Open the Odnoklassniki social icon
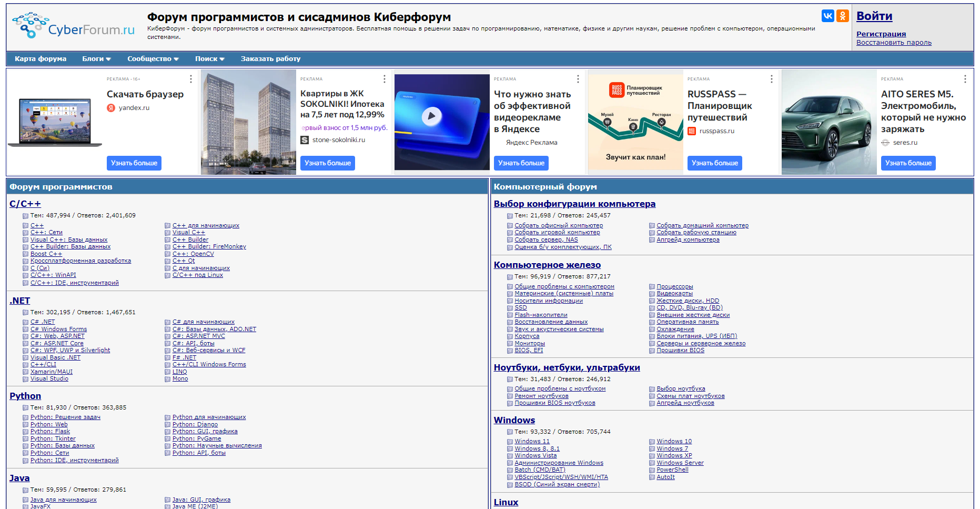 pyautogui.click(x=843, y=16)
